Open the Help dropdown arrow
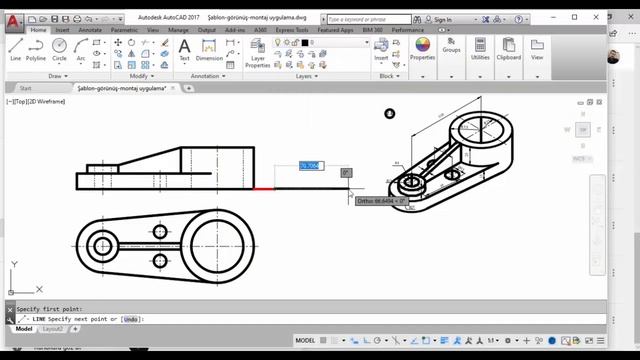 (527, 19)
